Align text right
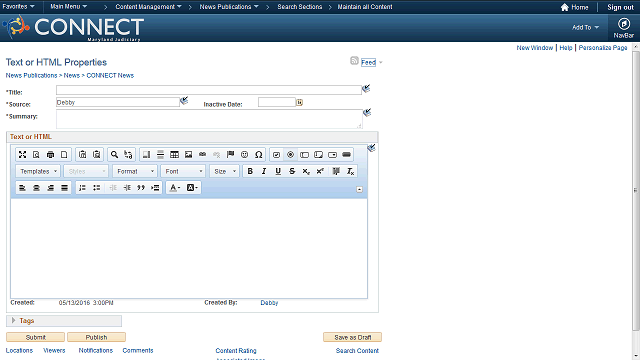This screenshot has height=360, width=640. (50, 188)
